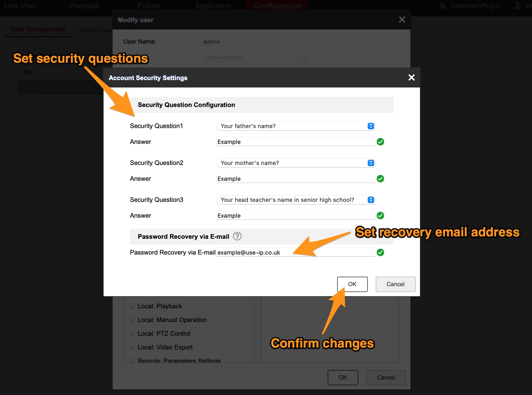The height and width of the screenshot is (395, 532).
Task: Click the green checkmark beside the first answer
Action: [x=380, y=142]
